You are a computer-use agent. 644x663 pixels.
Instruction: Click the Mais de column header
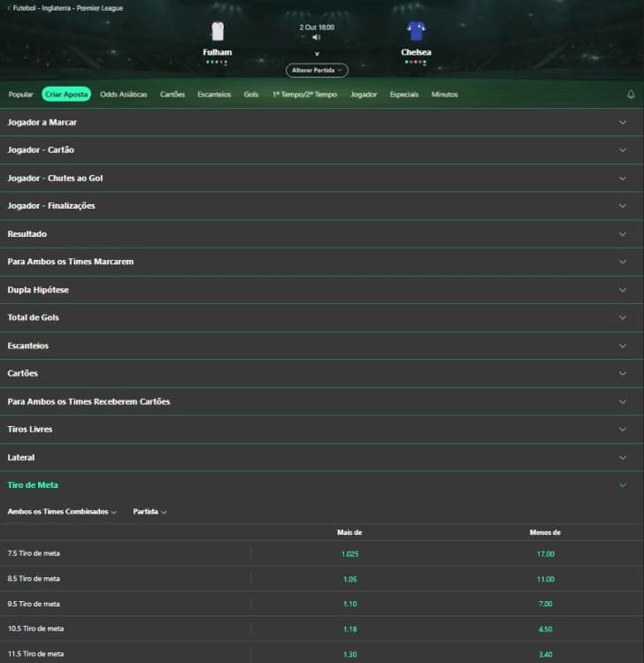pyautogui.click(x=349, y=532)
